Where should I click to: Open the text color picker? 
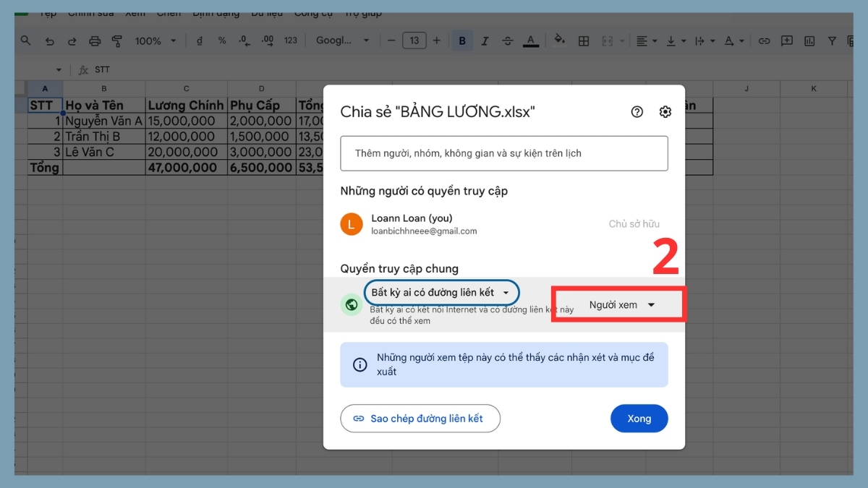coord(531,40)
